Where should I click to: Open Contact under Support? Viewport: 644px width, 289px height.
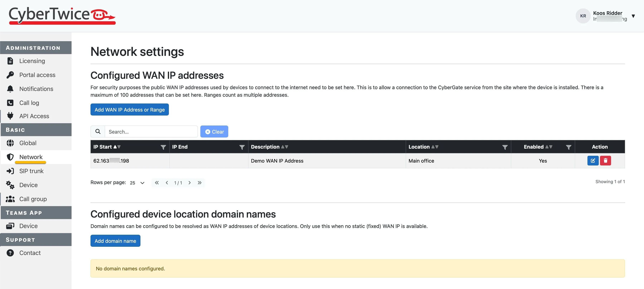pyautogui.click(x=30, y=253)
